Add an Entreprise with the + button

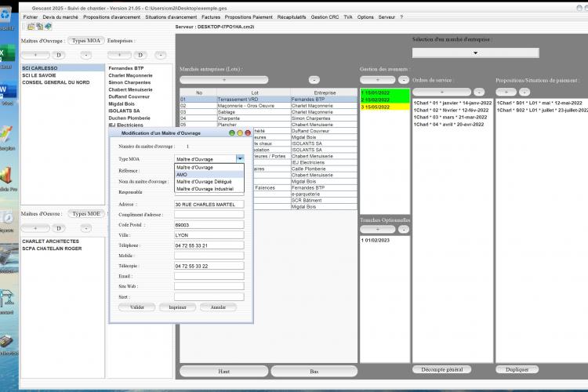pyautogui.click(x=119, y=55)
